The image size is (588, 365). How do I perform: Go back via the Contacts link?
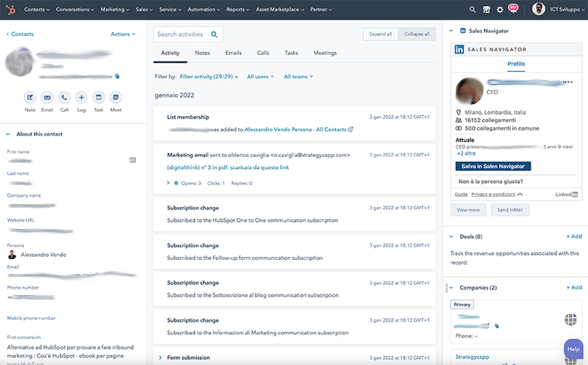point(20,34)
